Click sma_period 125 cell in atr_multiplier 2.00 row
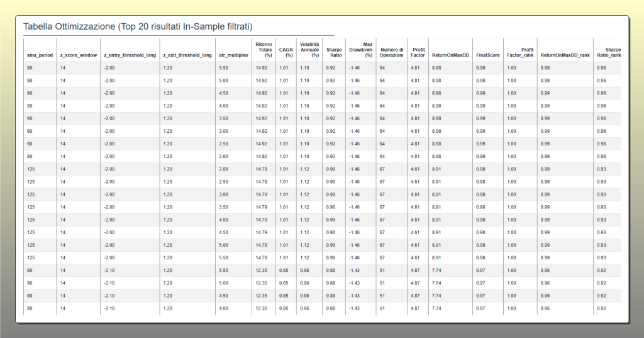Viewport: 644px width, 338px height. (31, 169)
